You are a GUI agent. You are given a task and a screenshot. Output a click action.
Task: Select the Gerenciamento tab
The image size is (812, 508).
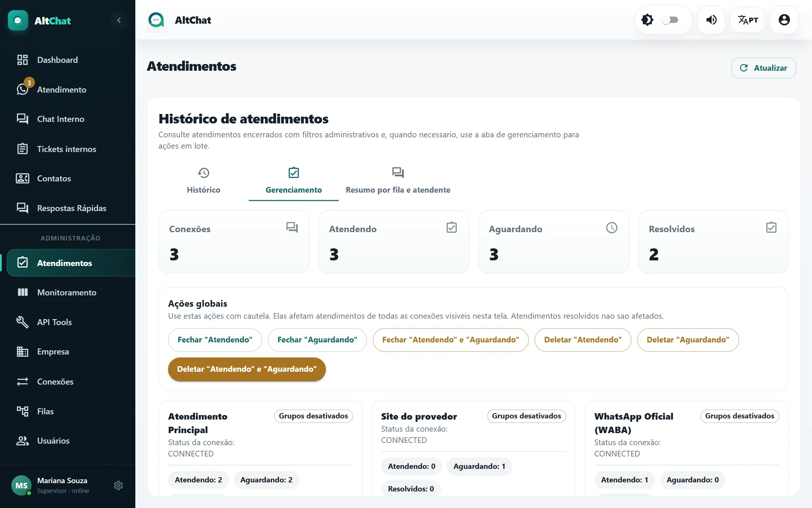[x=294, y=181]
